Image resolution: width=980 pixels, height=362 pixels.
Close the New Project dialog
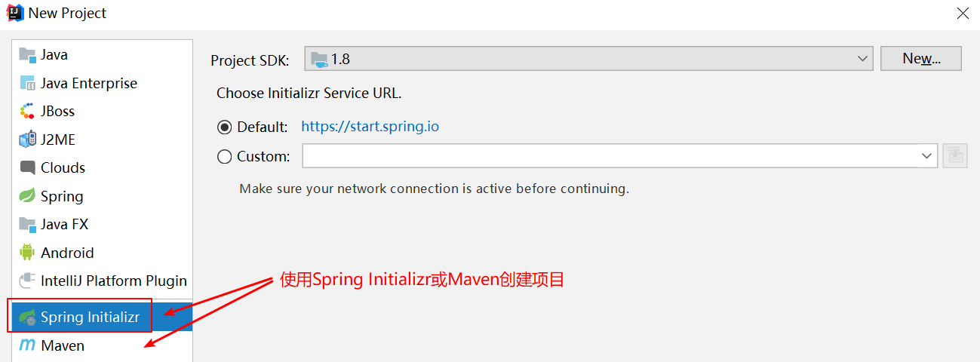(x=963, y=14)
